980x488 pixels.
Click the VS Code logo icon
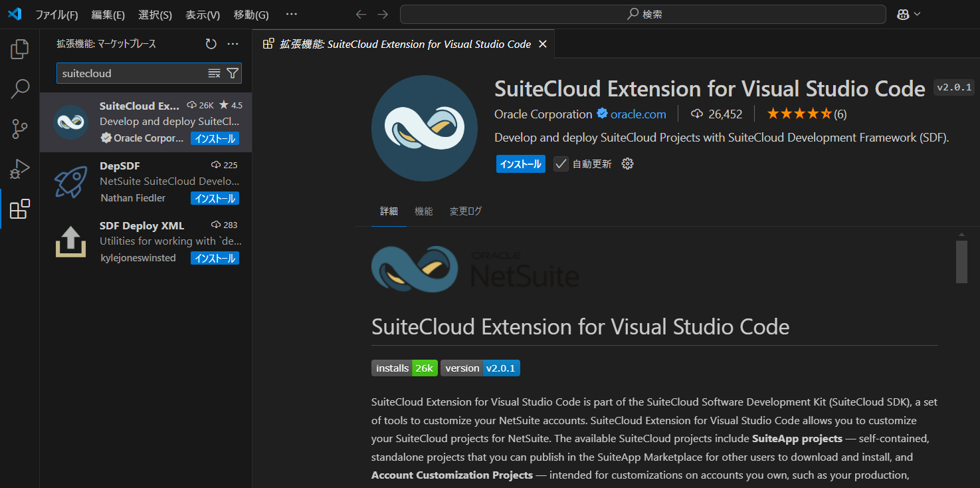(15, 14)
